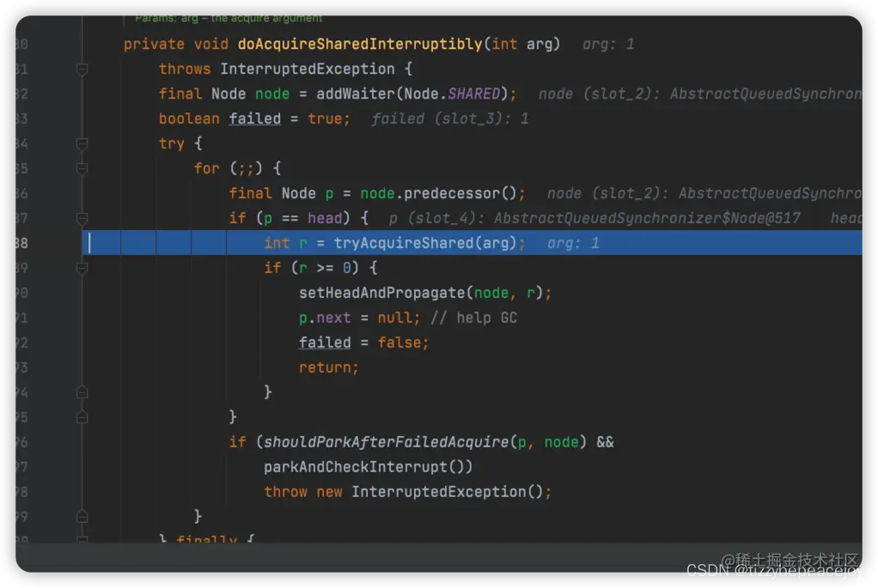Screen dimensions: 878x588
Task: Click 'private' modifier of the method
Action: coord(154,44)
